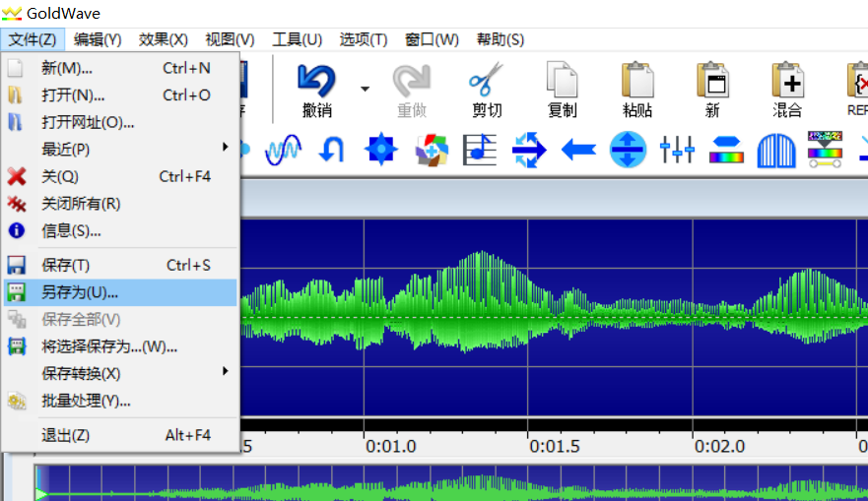
Task: Click the 0:02.0 time ruler mark
Action: coord(719,446)
